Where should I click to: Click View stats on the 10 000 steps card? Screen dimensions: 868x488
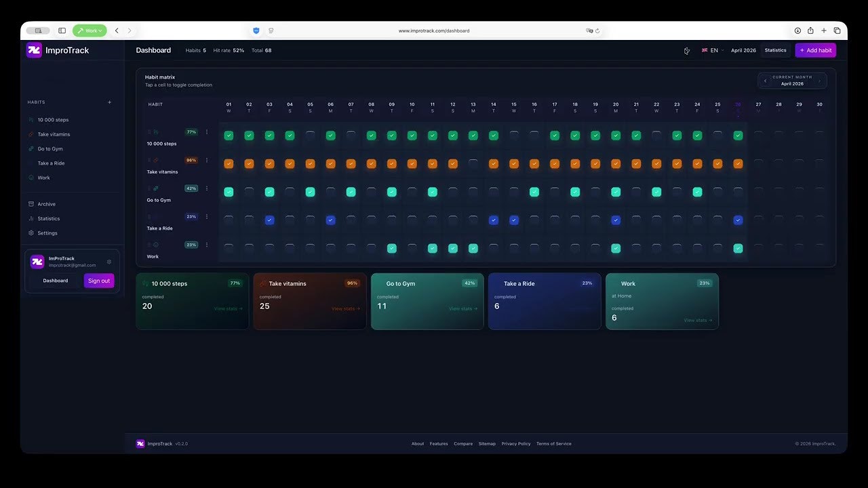pos(229,309)
